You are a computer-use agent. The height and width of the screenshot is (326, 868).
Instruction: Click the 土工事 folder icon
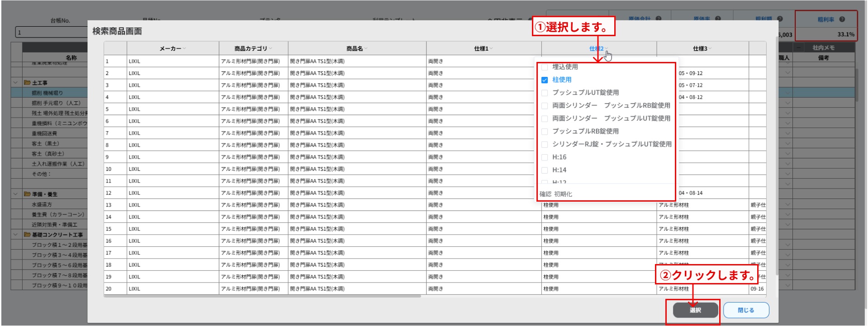coord(27,83)
